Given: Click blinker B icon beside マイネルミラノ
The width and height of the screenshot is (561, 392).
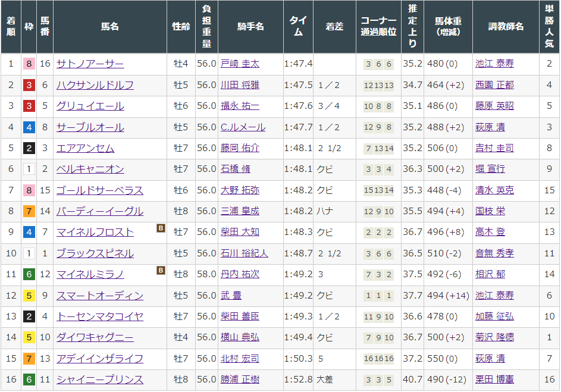Looking at the screenshot, I should pyautogui.click(x=161, y=271).
